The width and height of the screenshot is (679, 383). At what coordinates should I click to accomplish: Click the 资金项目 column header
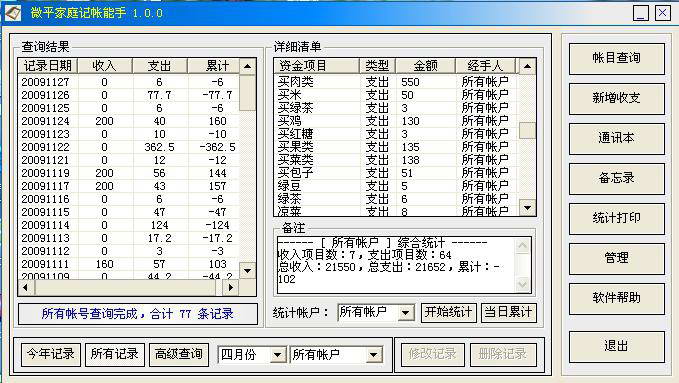pos(317,66)
